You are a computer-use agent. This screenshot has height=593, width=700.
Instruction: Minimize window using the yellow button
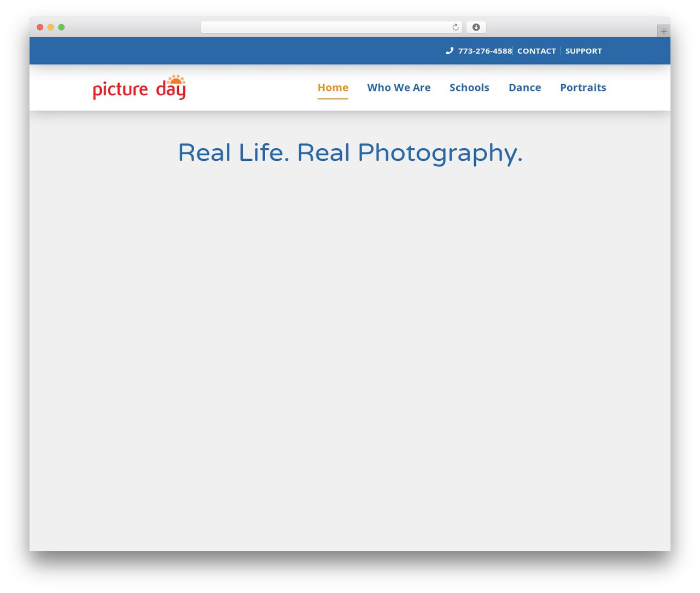click(51, 27)
